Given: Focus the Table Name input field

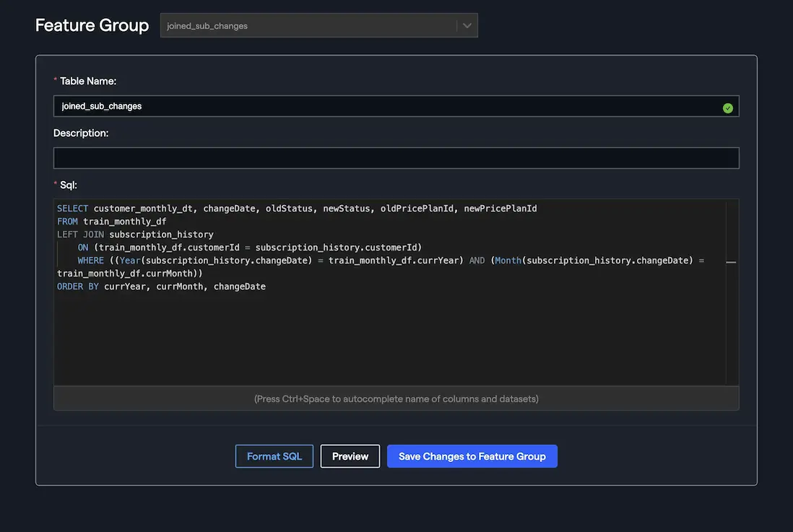Looking at the screenshot, I should pyautogui.click(x=383, y=106).
